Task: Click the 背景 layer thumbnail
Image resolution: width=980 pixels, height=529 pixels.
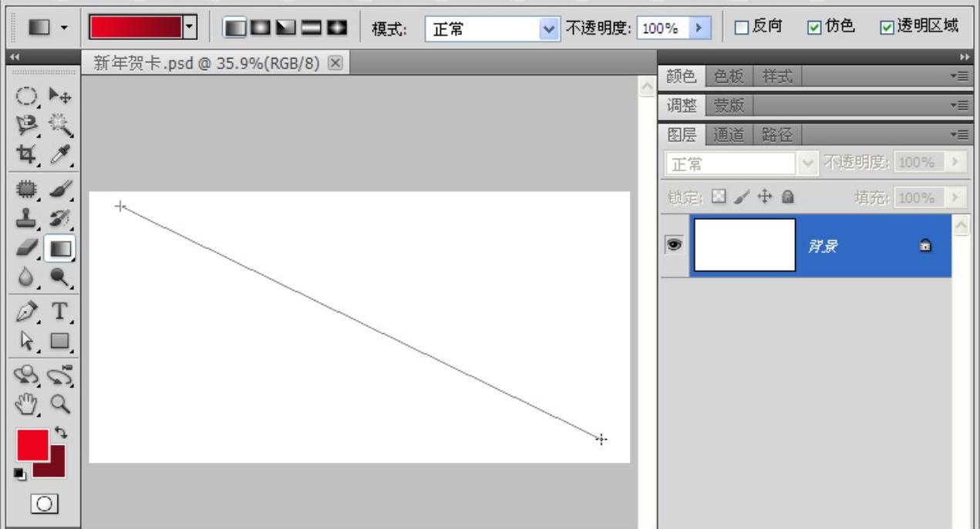Action: [745, 245]
